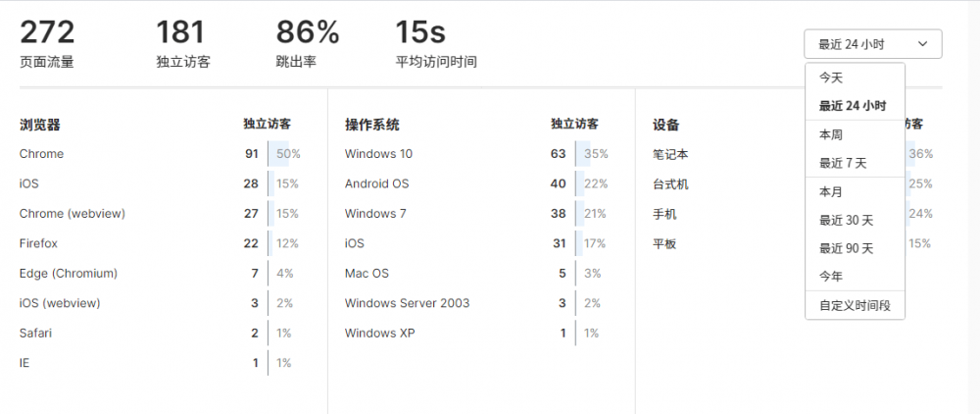
Task: Pick 今年 from the menu
Action: pyautogui.click(x=831, y=277)
